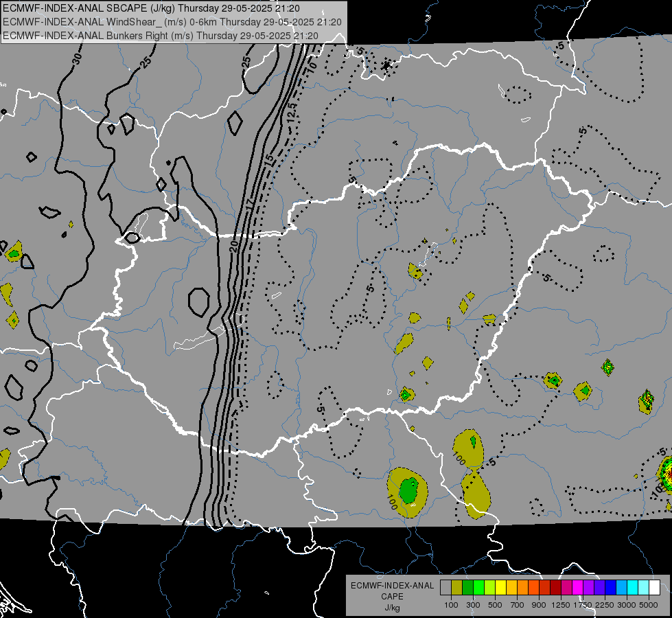The image size is (672, 618).
Task: Click the 2250 legend scale value
Action: pos(605,605)
